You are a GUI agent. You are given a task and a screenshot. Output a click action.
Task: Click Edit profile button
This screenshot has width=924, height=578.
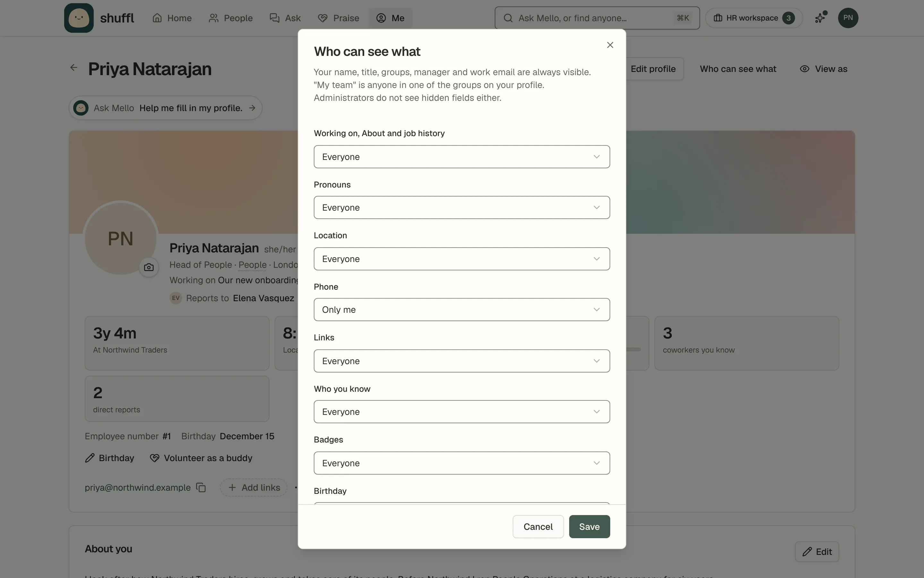653,69
